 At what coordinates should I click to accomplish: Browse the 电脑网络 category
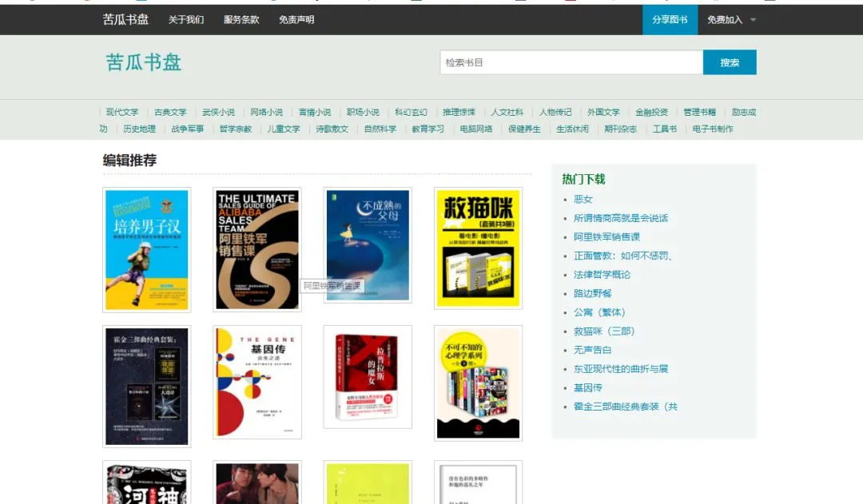(x=476, y=129)
